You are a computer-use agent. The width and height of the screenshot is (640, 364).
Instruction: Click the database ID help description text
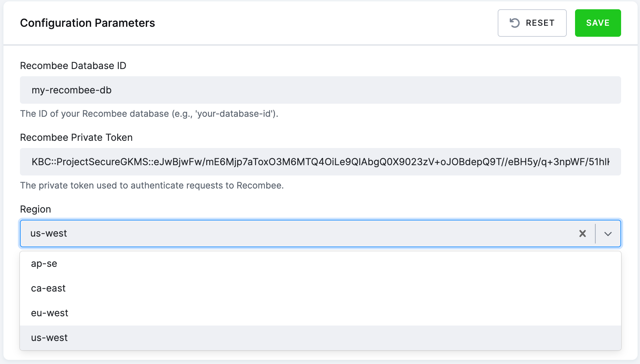click(x=149, y=114)
